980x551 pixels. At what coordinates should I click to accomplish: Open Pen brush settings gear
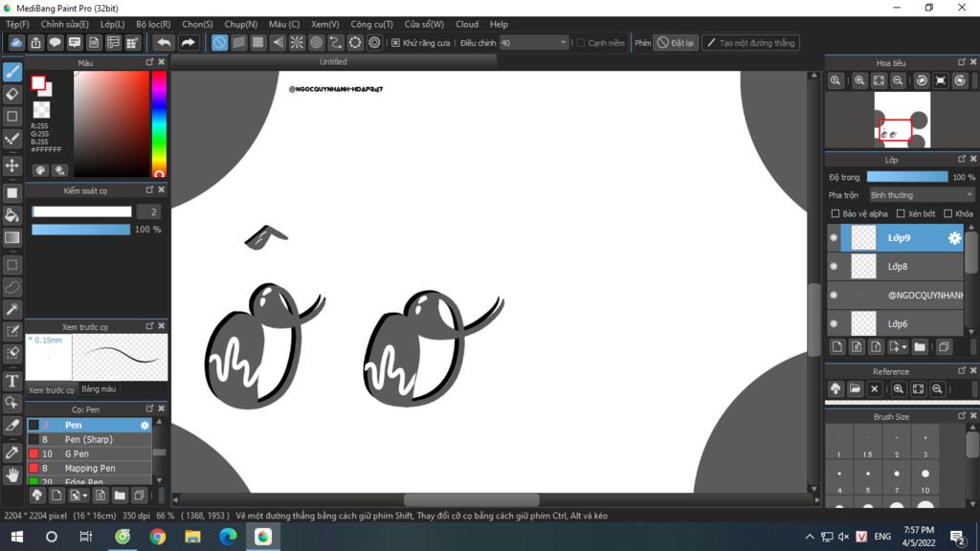pyautogui.click(x=145, y=426)
